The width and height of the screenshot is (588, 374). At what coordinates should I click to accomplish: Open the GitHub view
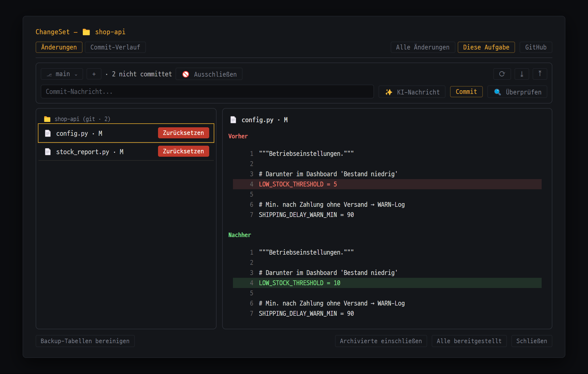[x=536, y=47]
